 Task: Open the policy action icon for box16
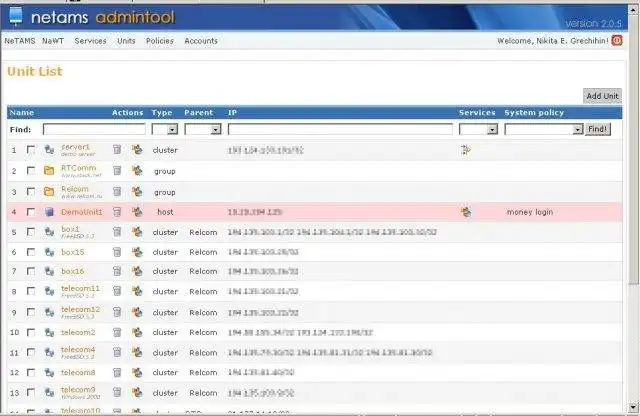point(137,271)
